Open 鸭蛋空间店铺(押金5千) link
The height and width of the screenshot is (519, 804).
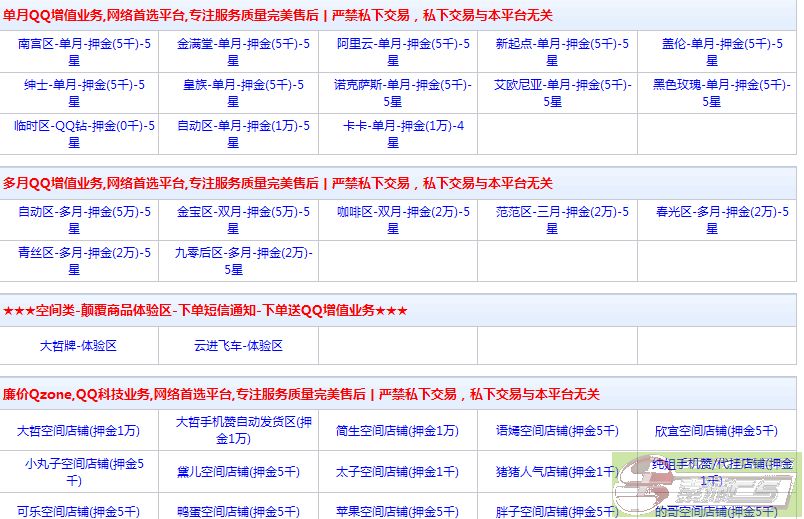238,511
